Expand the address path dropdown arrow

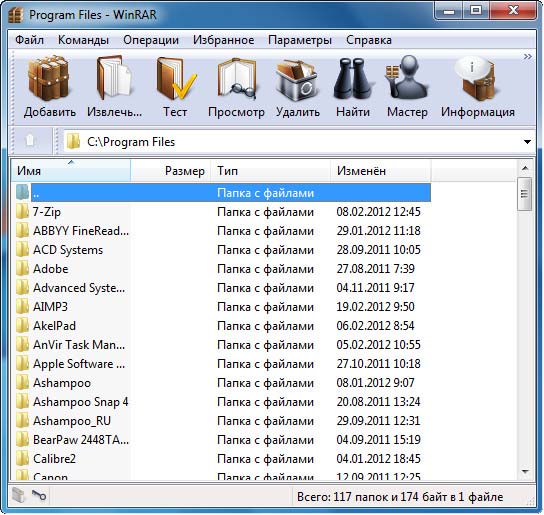pyautogui.click(x=527, y=142)
